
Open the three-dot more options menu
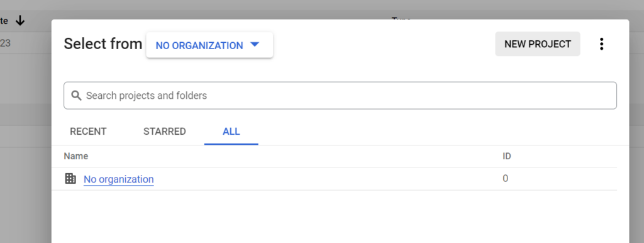[x=601, y=44]
